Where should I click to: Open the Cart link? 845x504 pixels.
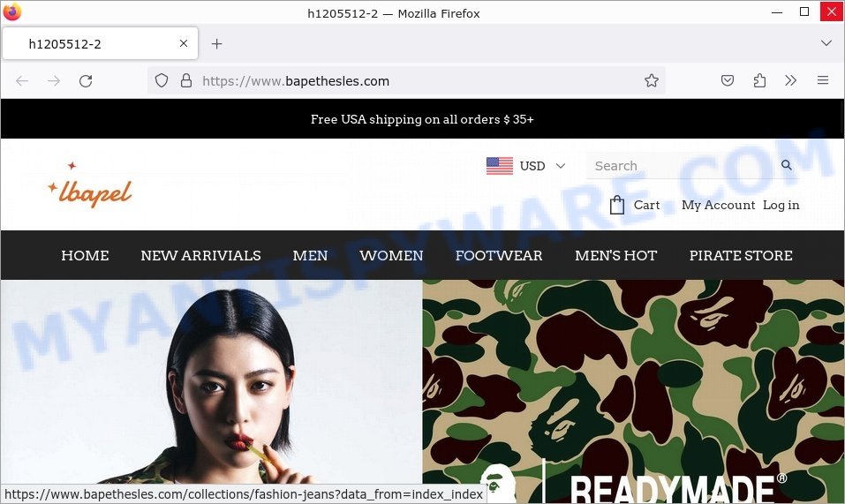[646, 205]
